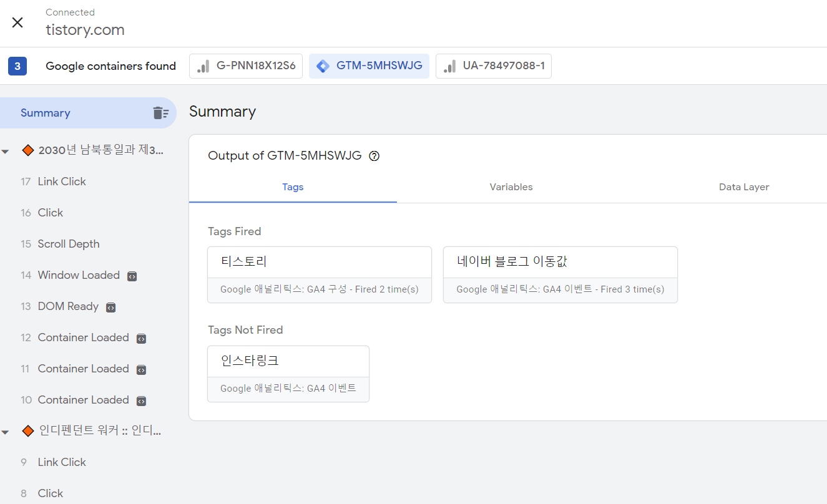Click the analytics icon in UA-78497088-1 chip
The width and height of the screenshot is (827, 504).
point(449,66)
